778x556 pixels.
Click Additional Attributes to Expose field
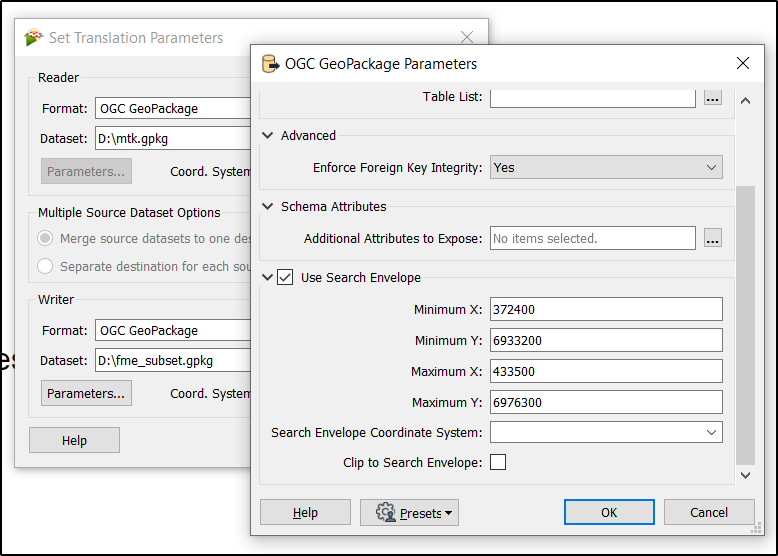(x=592, y=239)
